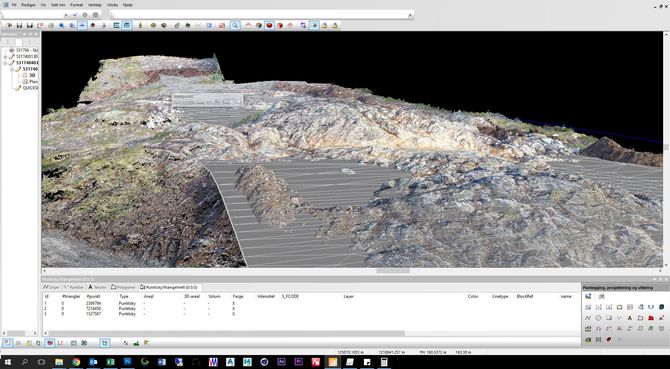Sort table by Type column header
This screenshot has width=670, height=369.
click(x=123, y=296)
